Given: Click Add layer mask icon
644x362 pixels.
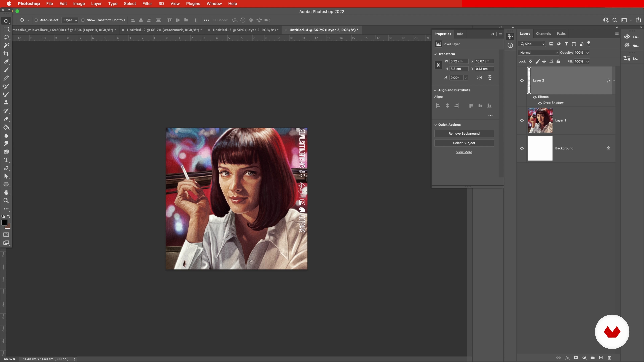Looking at the screenshot, I should pyautogui.click(x=576, y=357).
